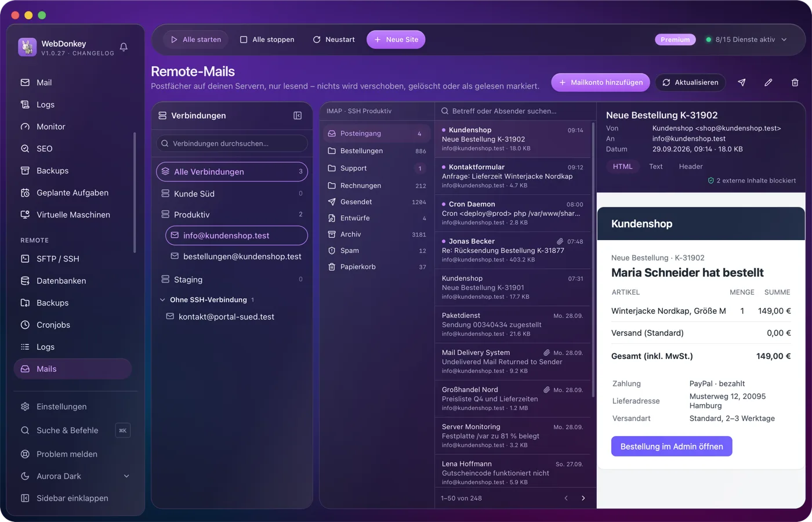Expand the 8/15 Dienste aktiv dropdown
812x522 pixels.
tap(746, 39)
